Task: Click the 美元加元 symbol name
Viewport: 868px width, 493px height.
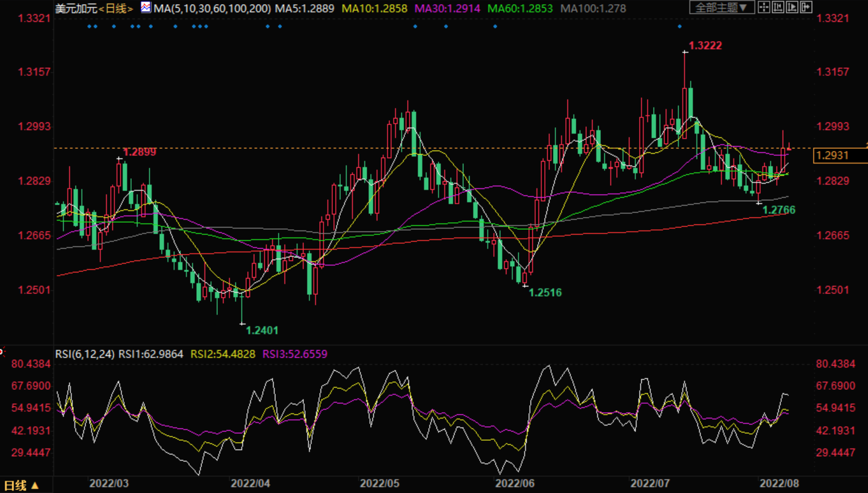Action: point(76,8)
